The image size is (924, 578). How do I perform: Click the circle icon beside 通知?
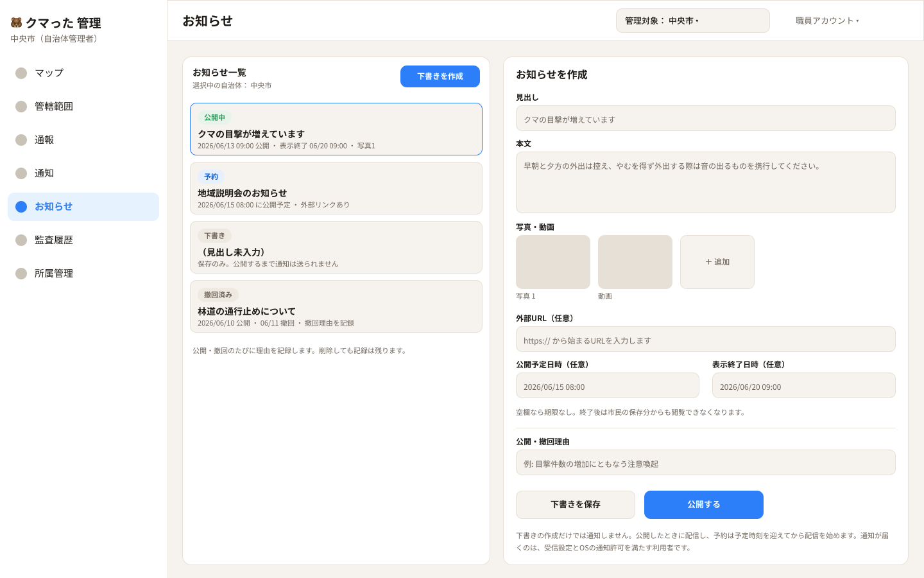pos(21,173)
